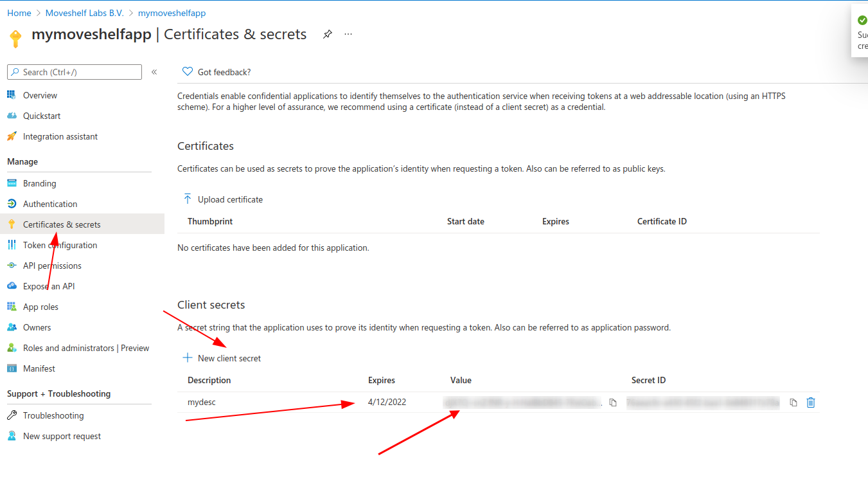Click the Start date column header
Viewport: 868px width, 488px height.
pyautogui.click(x=466, y=221)
